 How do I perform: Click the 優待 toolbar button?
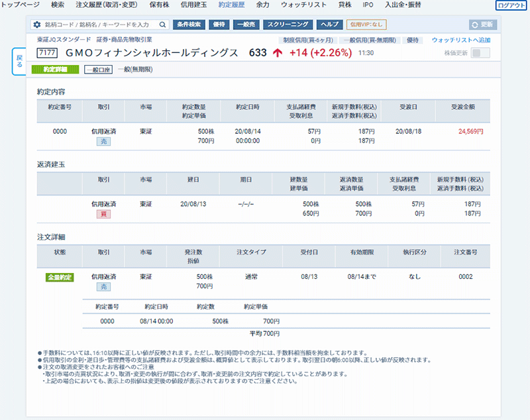point(219,25)
